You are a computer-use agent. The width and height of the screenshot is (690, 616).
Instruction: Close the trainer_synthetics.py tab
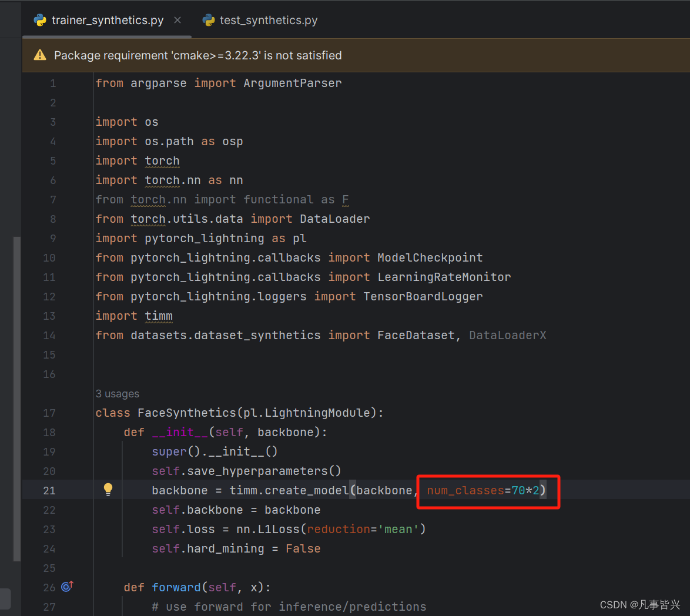[x=177, y=19]
